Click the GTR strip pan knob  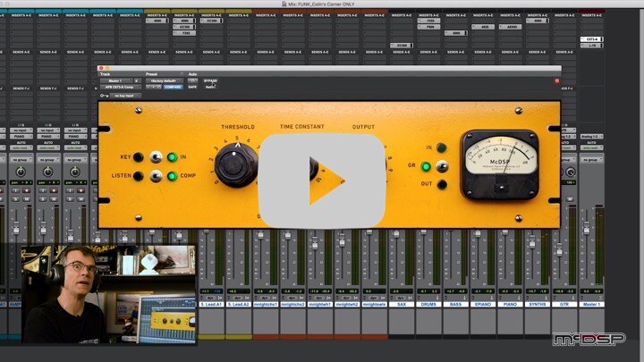click(x=570, y=172)
